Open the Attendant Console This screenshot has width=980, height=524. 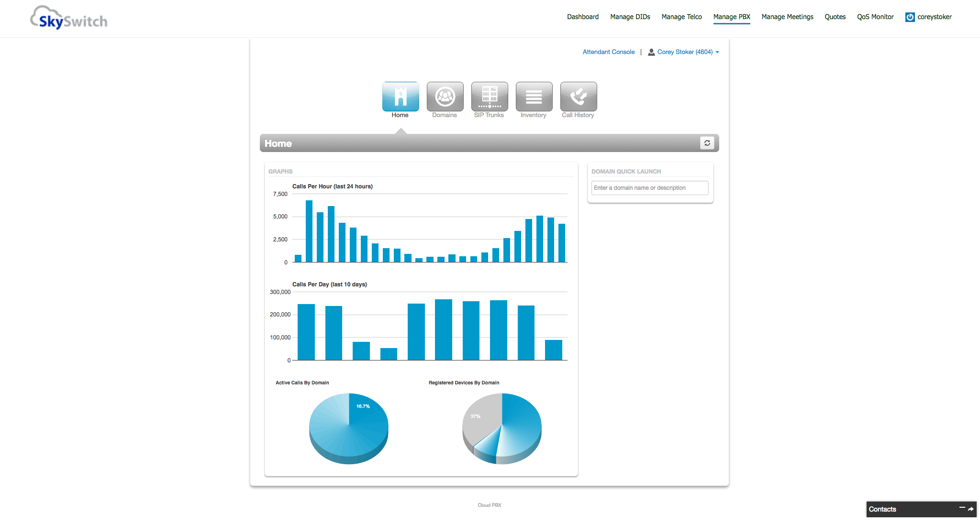[608, 52]
